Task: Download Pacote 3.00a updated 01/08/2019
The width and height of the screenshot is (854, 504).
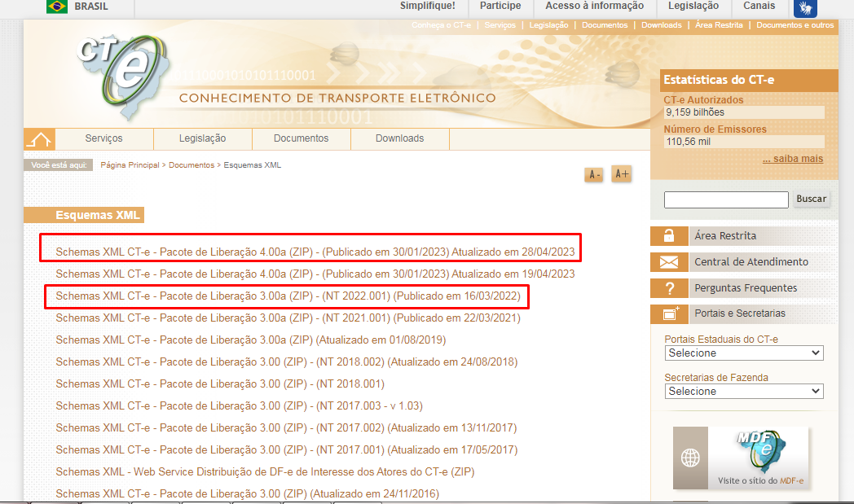Action: tap(250, 340)
